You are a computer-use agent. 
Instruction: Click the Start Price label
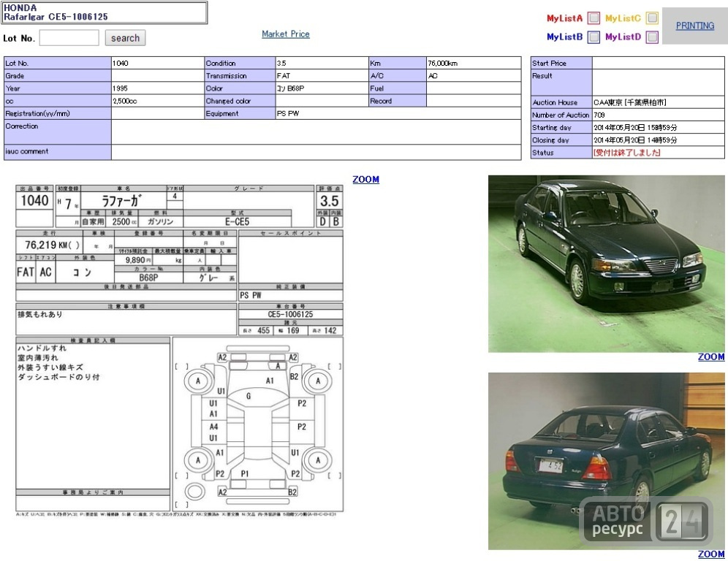(549, 63)
